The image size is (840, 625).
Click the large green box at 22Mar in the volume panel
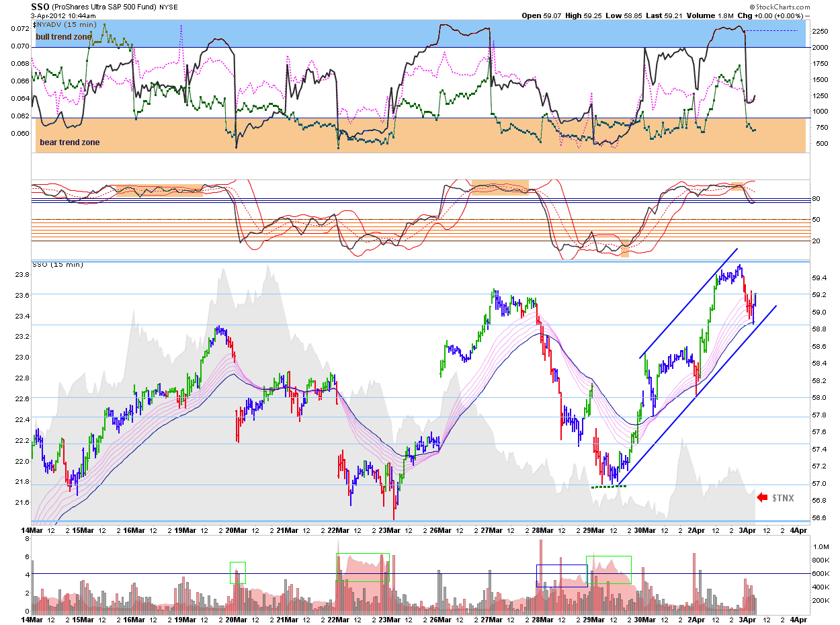pyautogui.click(x=362, y=568)
